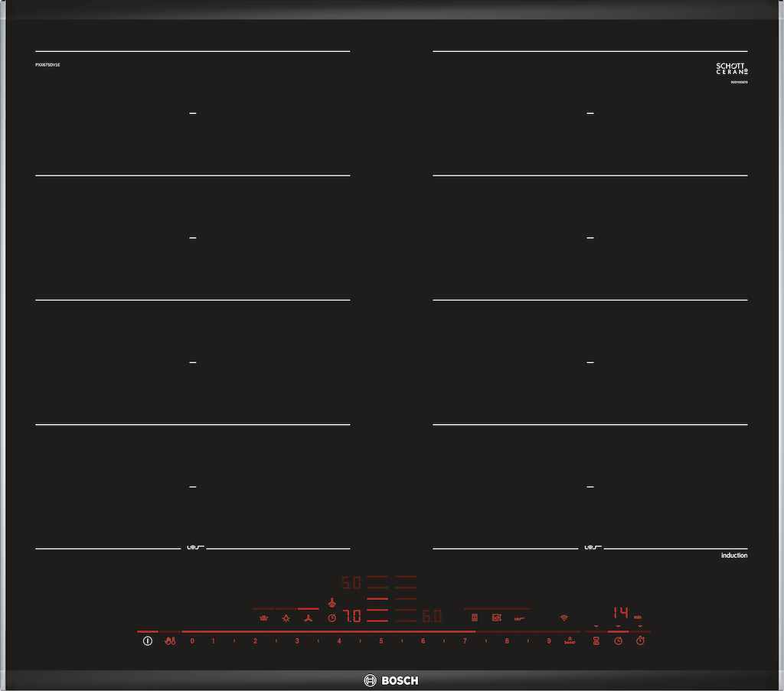The image size is (784, 691).
Task: Set power level to 5 on slider
Action: [381, 640]
